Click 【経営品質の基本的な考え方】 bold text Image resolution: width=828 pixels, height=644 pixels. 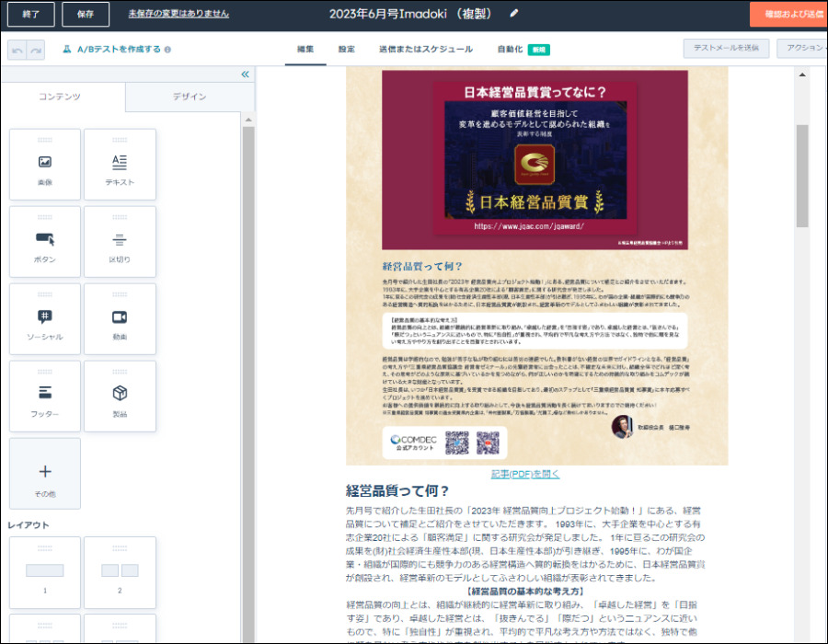point(525,592)
